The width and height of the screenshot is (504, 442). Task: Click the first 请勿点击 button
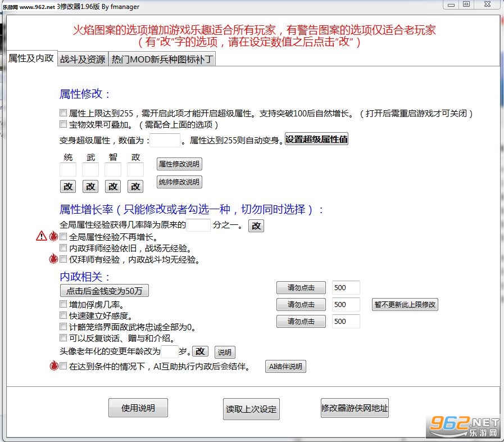point(301,287)
